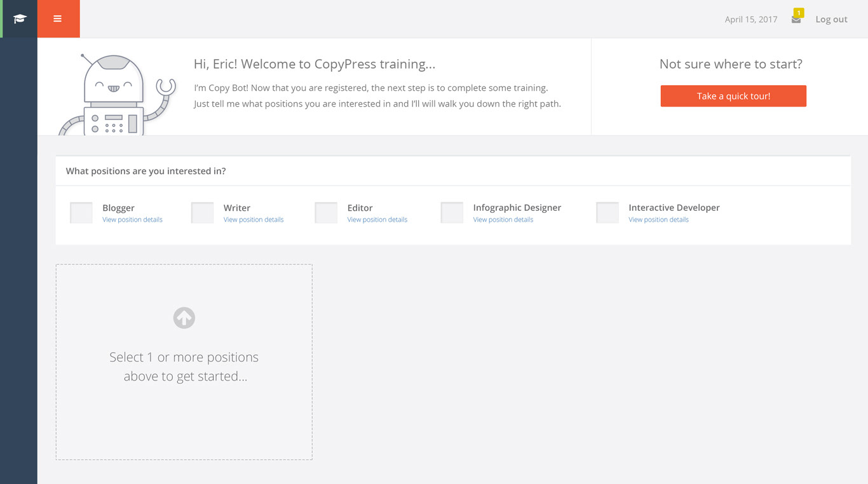Check the Infographic Designer checkbox

pos(452,213)
